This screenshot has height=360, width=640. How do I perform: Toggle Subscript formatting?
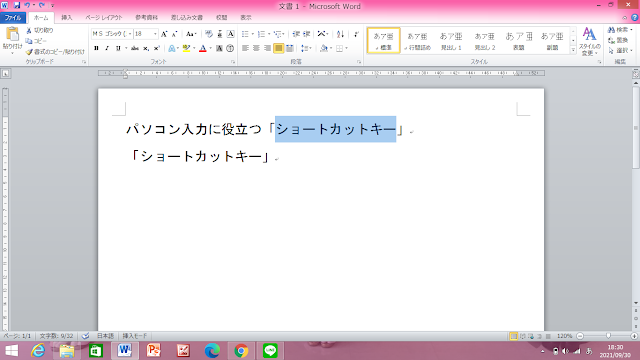tap(146, 48)
